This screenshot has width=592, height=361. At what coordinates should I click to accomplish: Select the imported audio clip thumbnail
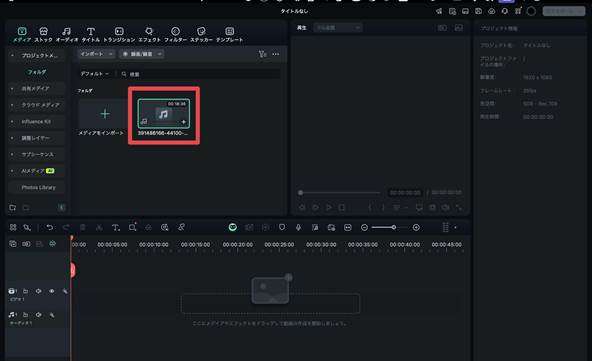click(163, 114)
